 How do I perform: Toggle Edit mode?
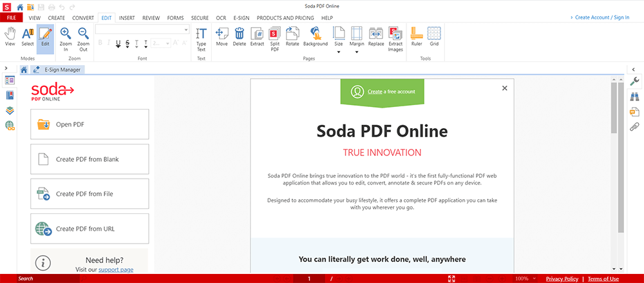pos(45,37)
